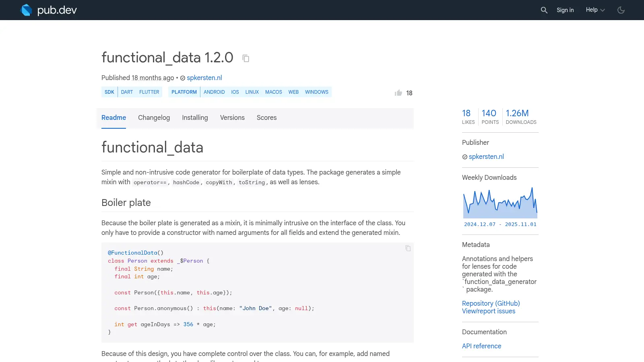
Task: Click the 'toString' inline code text
Action: (x=252, y=183)
